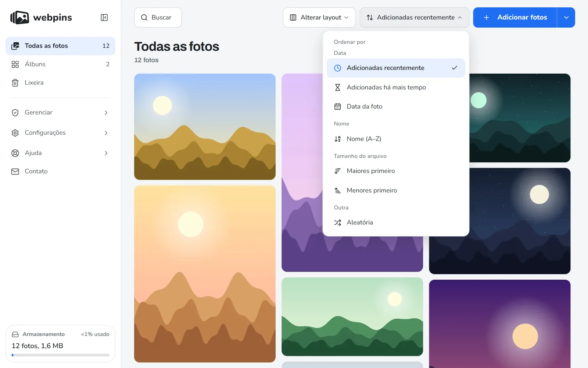Sort by Data da foto

coord(396,107)
